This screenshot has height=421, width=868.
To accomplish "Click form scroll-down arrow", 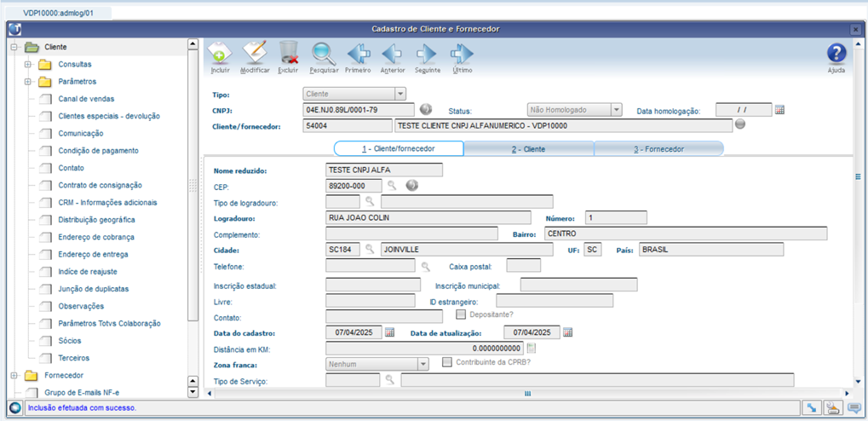I will 858,382.
